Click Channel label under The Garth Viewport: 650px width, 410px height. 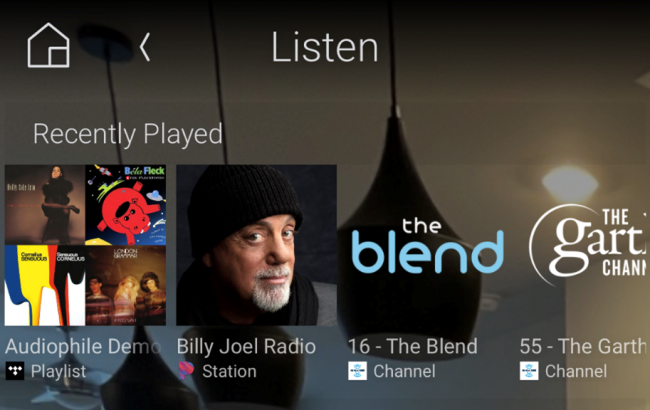click(576, 371)
